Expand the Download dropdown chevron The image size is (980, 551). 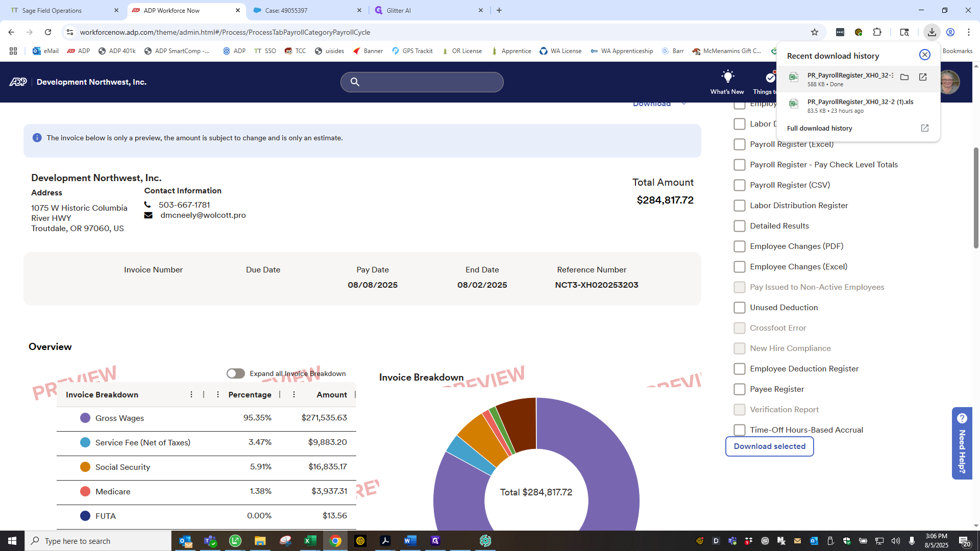(684, 104)
